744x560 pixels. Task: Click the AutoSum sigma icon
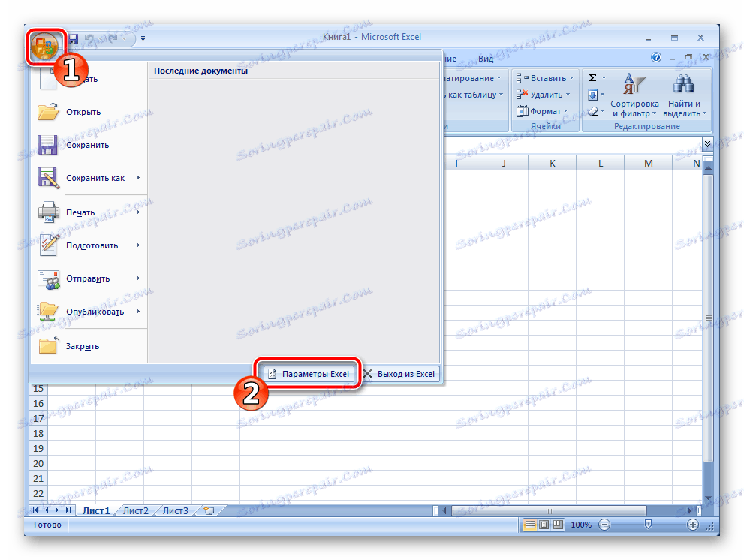[x=592, y=78]
